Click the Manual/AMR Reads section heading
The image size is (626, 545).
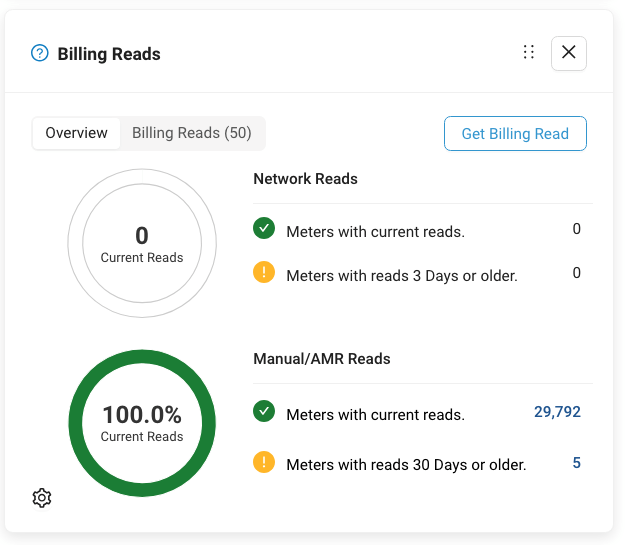click(x=322, y=358)
